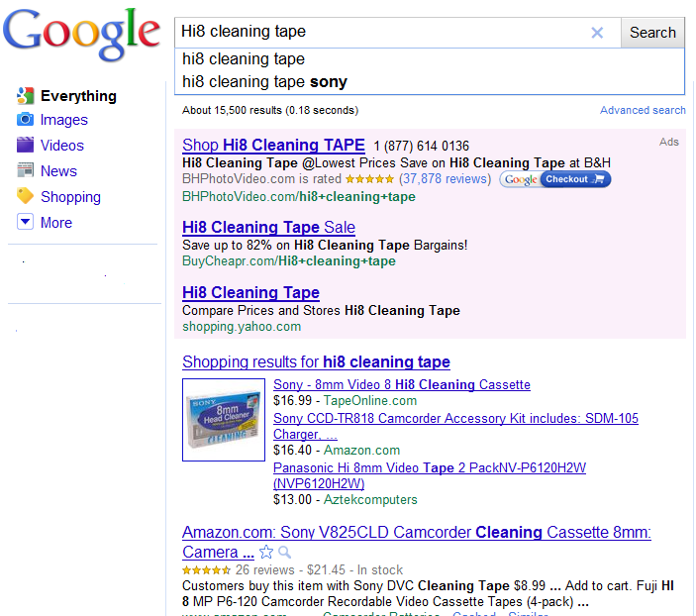This screenshot has height=616, width=696.
Task: Click the $16.99 price text
Action: [x=292, y=401]
